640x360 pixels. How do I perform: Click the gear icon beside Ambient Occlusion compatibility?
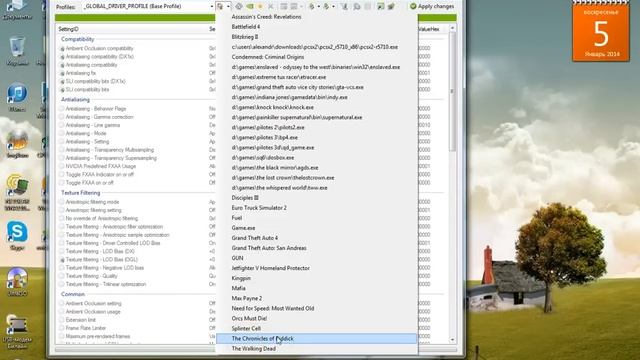click(62, 49)
